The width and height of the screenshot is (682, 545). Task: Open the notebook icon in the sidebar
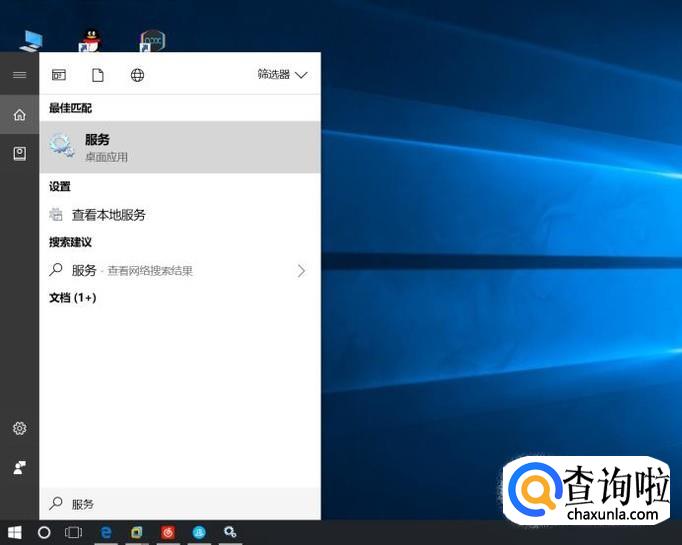click(x=19, y=153)
